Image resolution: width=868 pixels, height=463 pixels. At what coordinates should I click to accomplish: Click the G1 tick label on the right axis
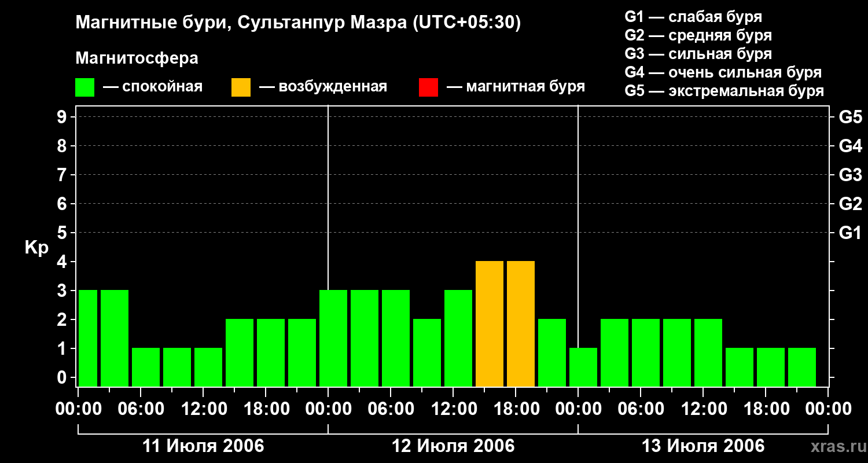click(850, 233)
